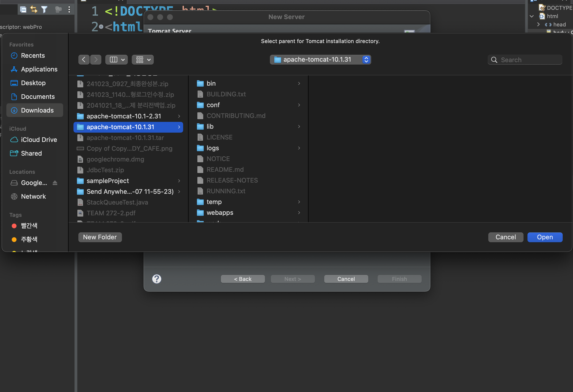Image resolution: width=573 pixels, height=392 pixels.
Task: Click apache-tomcat-10.1.31.tar file
Action: click(x=128, y=138)
